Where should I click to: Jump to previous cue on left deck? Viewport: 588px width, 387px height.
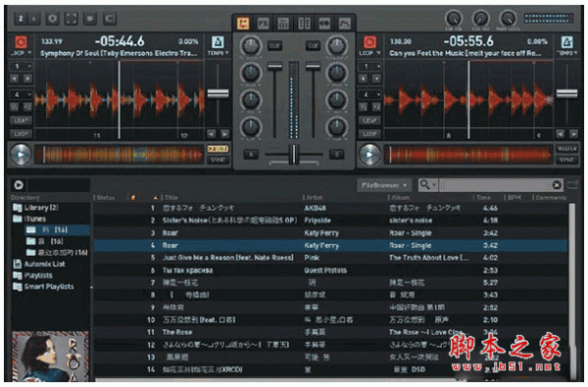click(x=15, y=78)
